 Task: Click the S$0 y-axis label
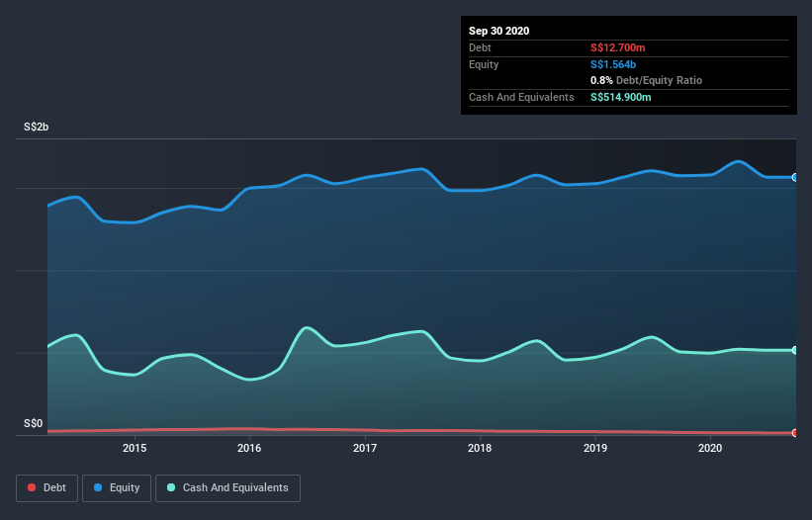pos(34,423)
